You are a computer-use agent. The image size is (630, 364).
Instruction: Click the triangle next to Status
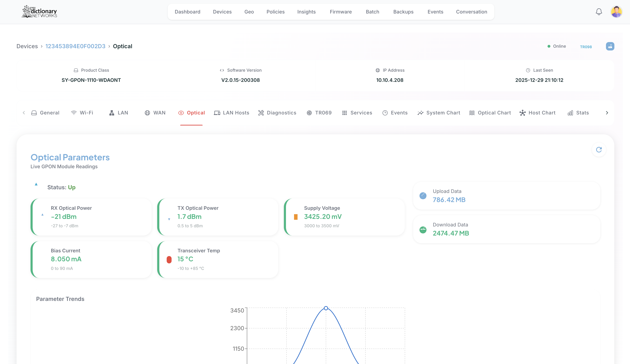point(36,184)
